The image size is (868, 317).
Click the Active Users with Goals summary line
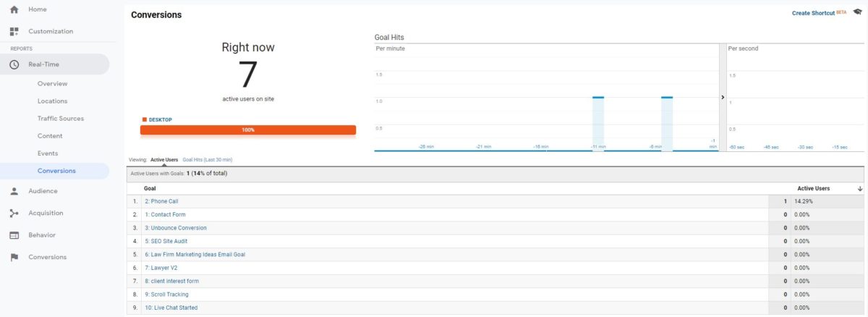(179, 174)
